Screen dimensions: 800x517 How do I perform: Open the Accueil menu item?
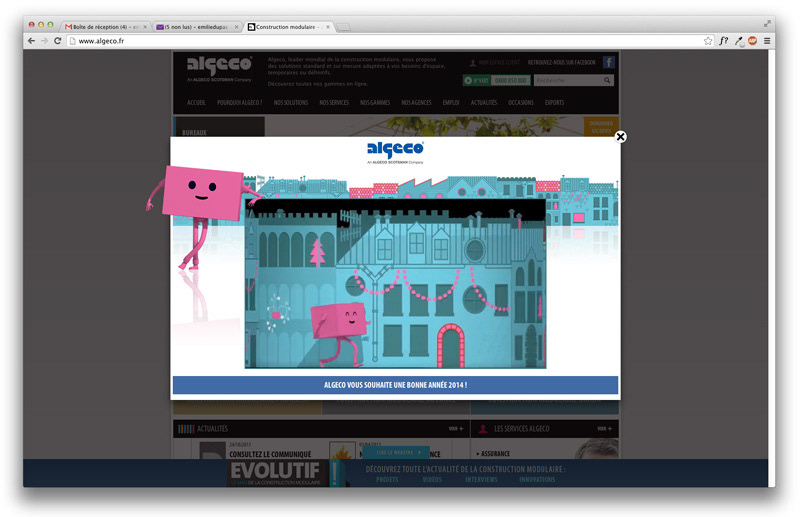196,103
